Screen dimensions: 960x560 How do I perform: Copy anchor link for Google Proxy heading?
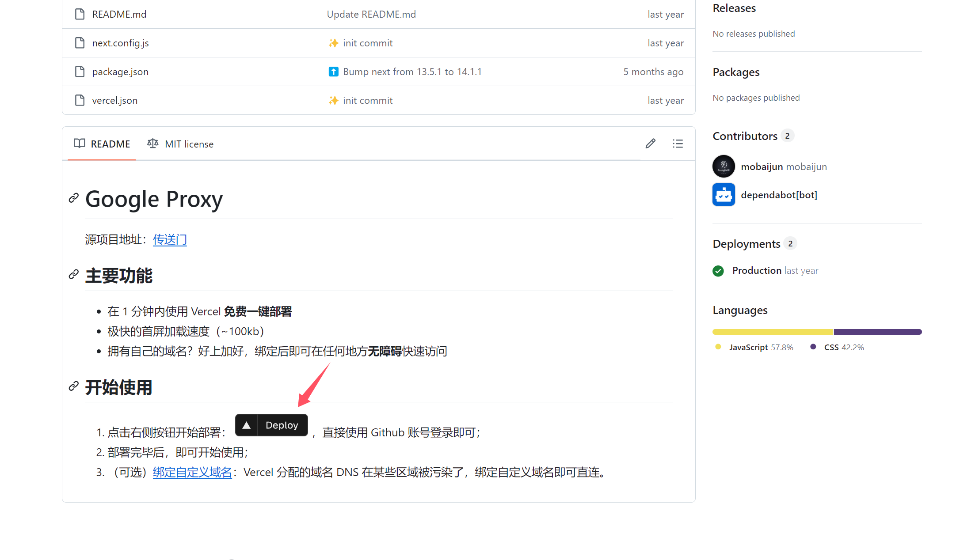click(74, 198)
